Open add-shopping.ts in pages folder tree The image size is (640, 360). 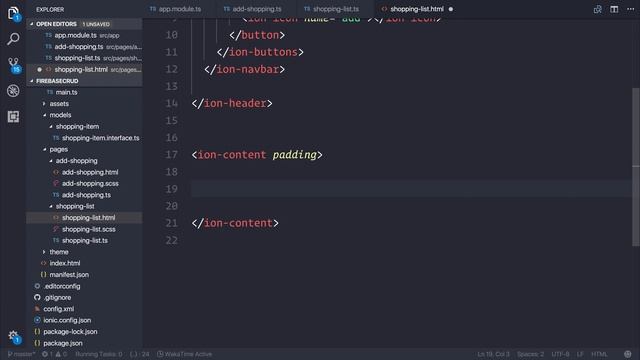[x=86, y=195]
